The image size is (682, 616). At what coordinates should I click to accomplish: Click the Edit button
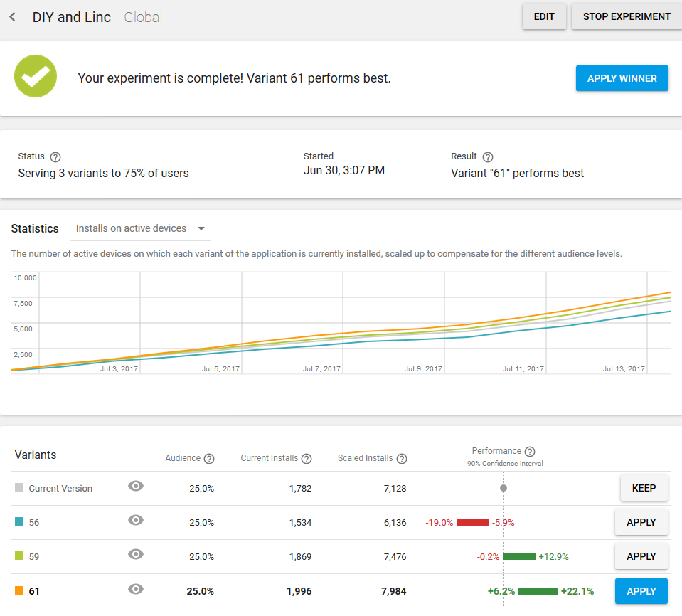[x=544, y=16]
